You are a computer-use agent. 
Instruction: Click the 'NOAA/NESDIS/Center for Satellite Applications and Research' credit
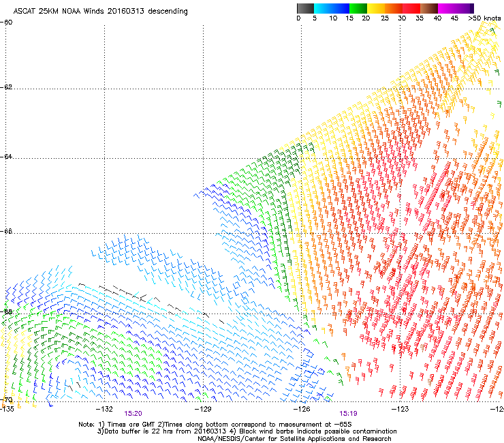[294, 439]
